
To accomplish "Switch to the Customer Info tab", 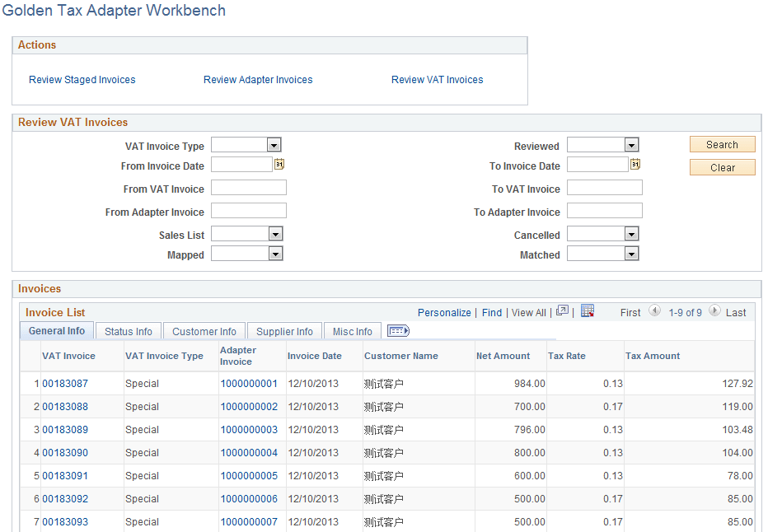I will [204, 331].
